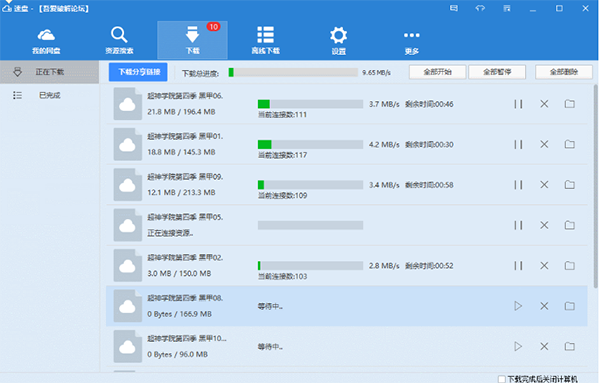Open 更多 three-dots menu

click(x=412, y=42)
